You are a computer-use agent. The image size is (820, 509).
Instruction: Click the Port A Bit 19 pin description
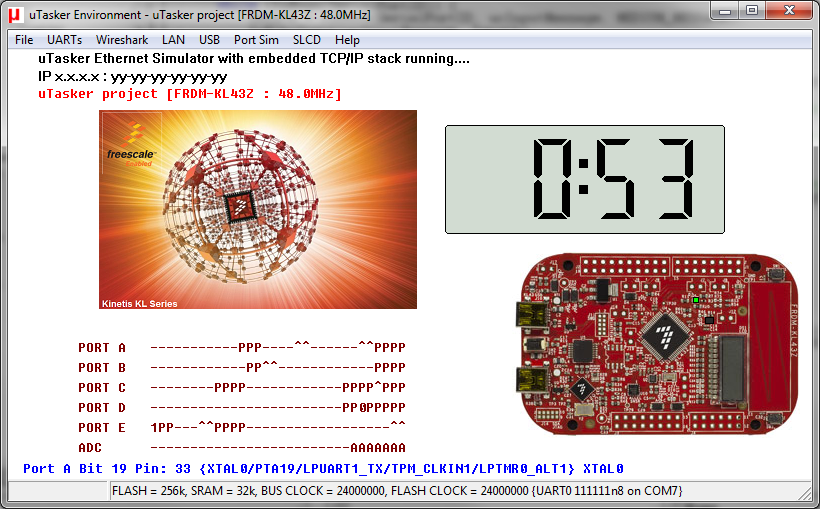323,468
